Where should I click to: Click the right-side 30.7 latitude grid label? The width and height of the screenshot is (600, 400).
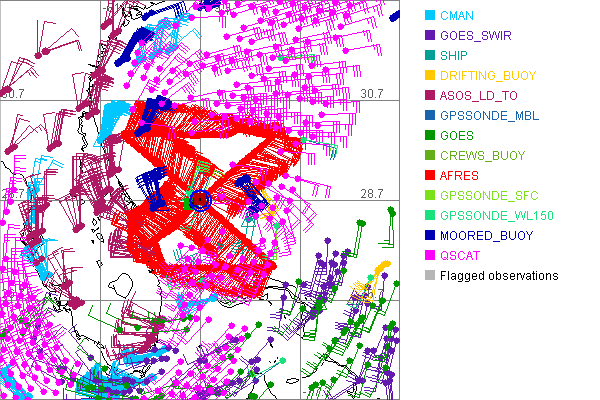coord(371,94)
